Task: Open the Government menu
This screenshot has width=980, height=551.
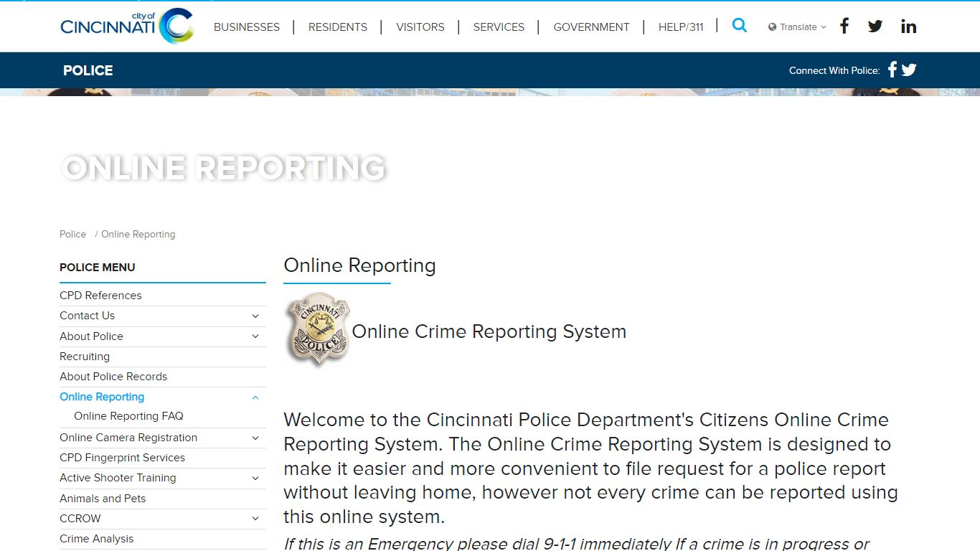Action: (591, 27)
